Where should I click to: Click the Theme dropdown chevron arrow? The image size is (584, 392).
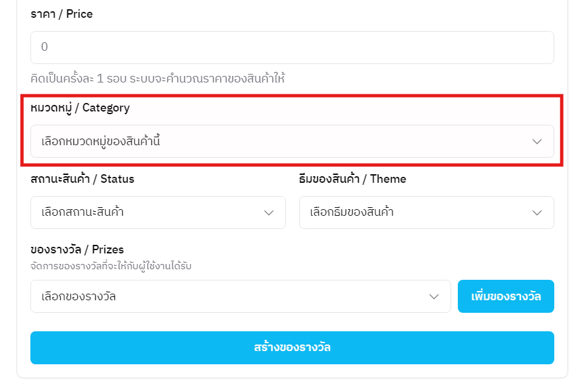coord(537,212)
